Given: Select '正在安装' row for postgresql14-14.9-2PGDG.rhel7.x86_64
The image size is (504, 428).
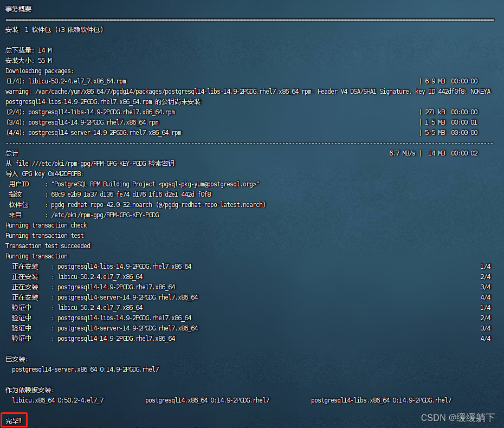Looking at the screenshot, I should tap(251, 287).
